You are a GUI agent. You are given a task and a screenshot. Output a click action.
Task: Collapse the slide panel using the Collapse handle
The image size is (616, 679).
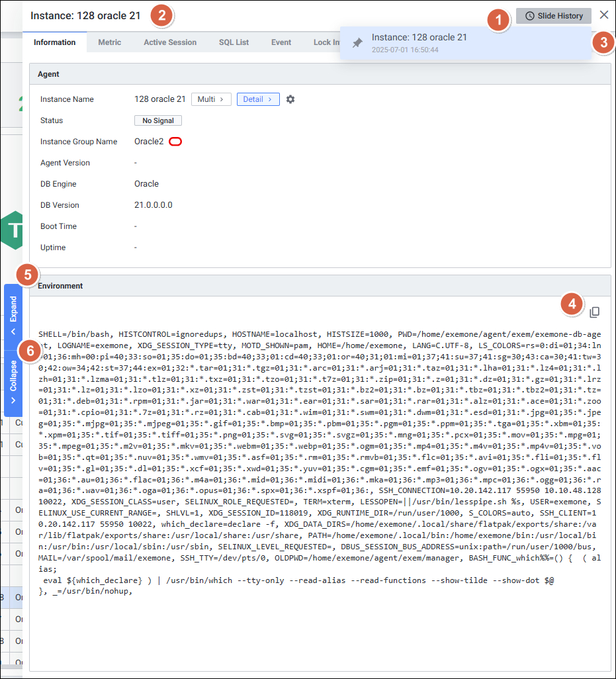(13, 382)
